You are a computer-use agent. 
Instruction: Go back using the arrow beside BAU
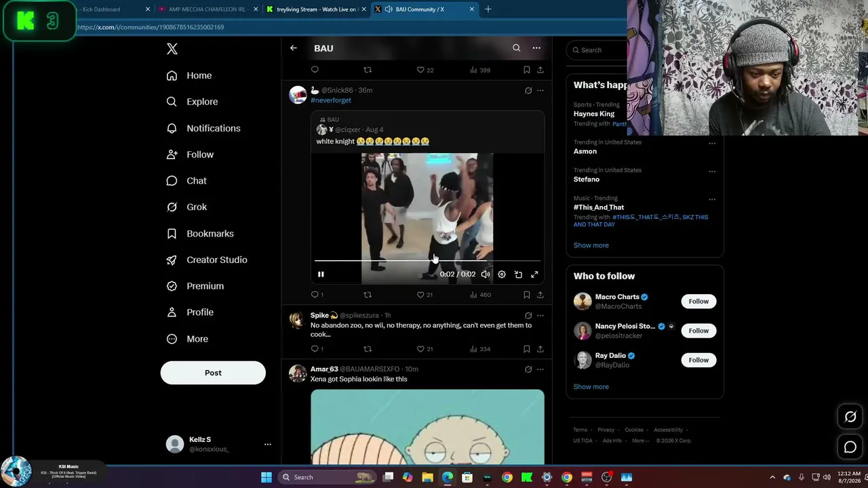(293, 48)
